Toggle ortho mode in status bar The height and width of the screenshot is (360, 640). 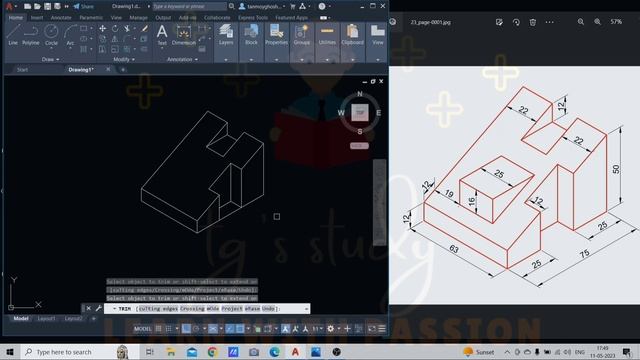[186, 329]
